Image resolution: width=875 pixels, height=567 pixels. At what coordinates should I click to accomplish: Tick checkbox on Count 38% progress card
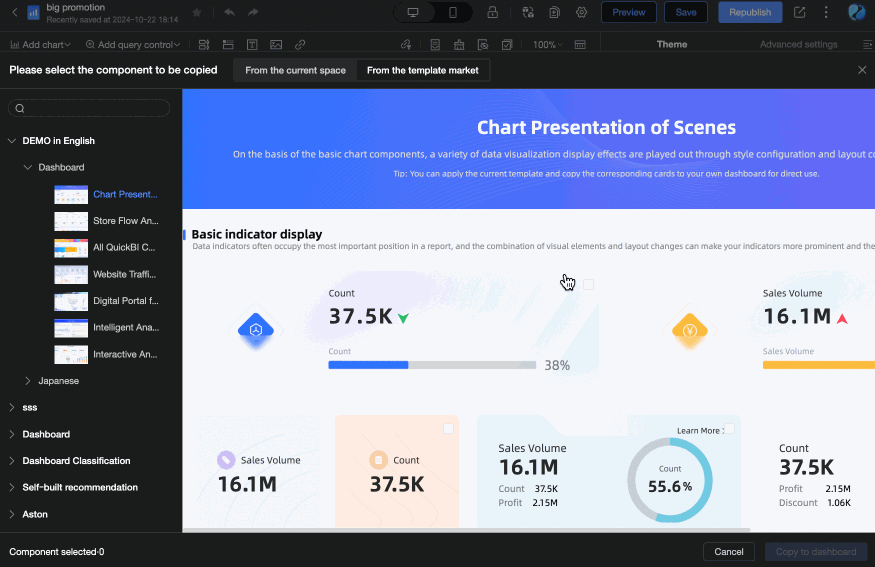[588, 285]
